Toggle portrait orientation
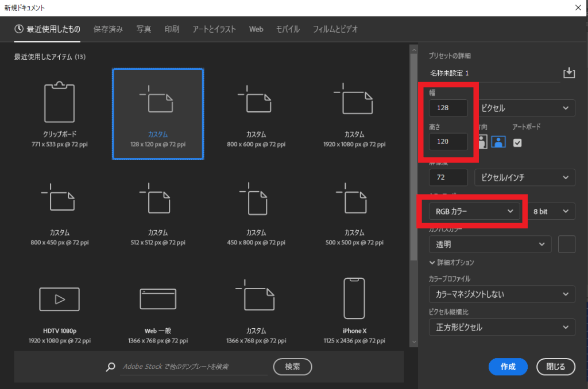 482,141
